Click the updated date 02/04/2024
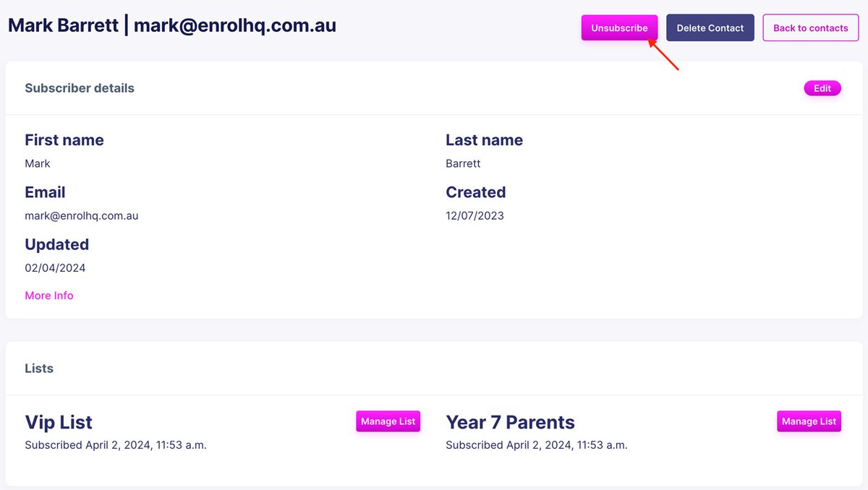The width and height of the screenshot is (868, 490). click(x=55, y=267)
